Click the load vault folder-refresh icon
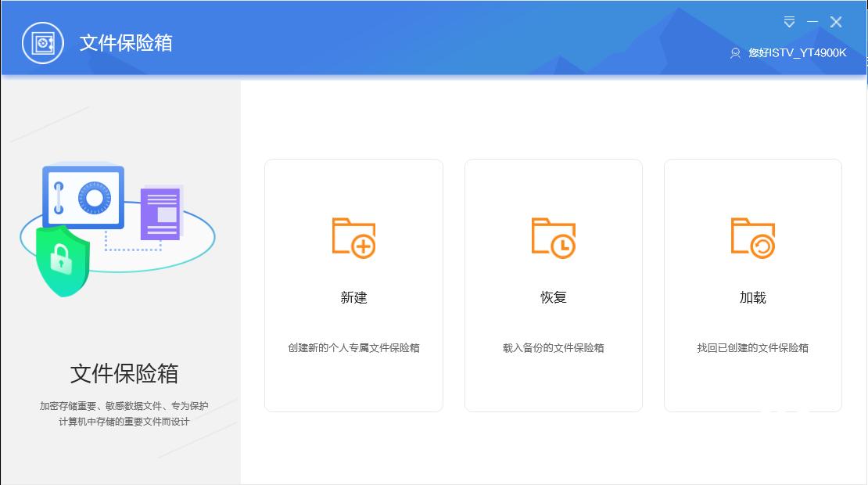Image resolution: width=868 pixels, height=485 pixels. click(752, 238)
